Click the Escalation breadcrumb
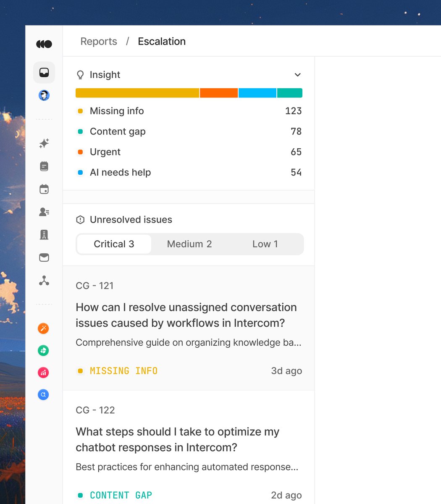The width and height of the screenshot is (441, 504). pyautogui.click(x=162, y=41)
